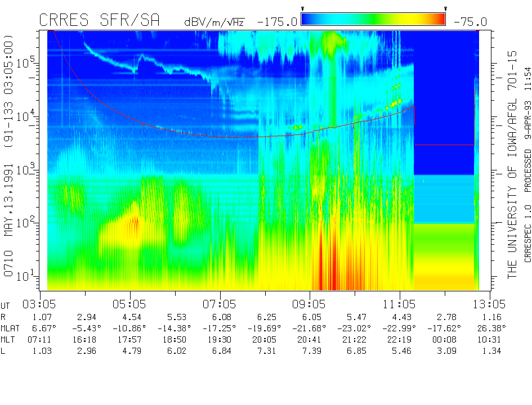This screenshot has height=405, width=532.
Task: Select the 05:05 time tick label
Action: click(x=130, y=303)
